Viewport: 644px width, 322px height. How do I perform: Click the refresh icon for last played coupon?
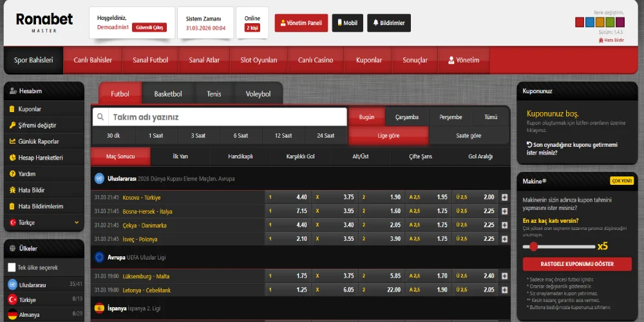(x=529, y=144)
